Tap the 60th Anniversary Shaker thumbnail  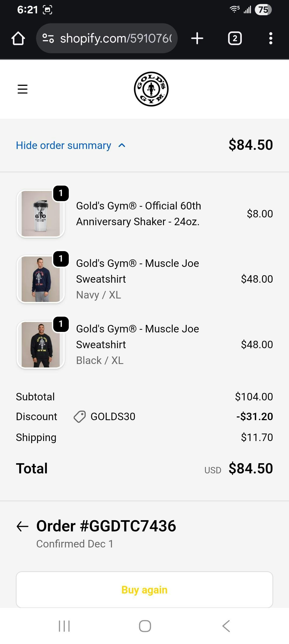[x=41, y=214]
